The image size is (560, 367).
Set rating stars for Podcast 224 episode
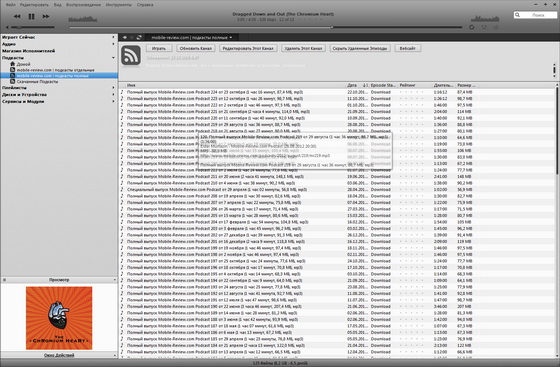point(412,92)
